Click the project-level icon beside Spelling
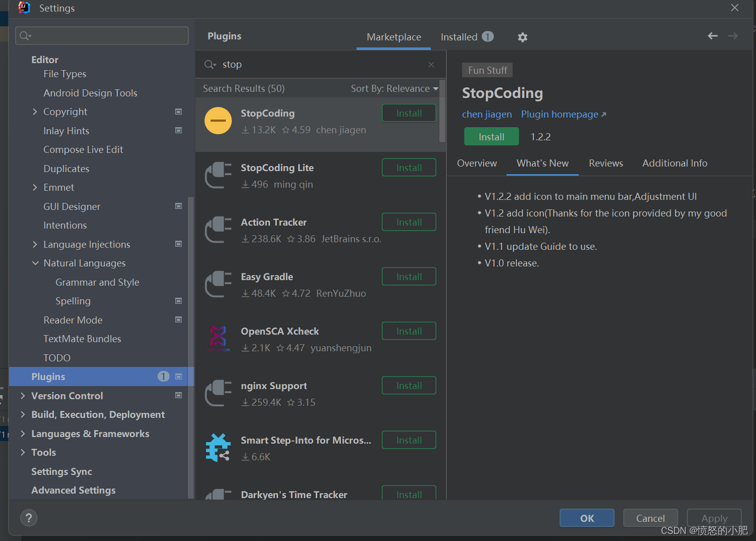 click(178, 301)
